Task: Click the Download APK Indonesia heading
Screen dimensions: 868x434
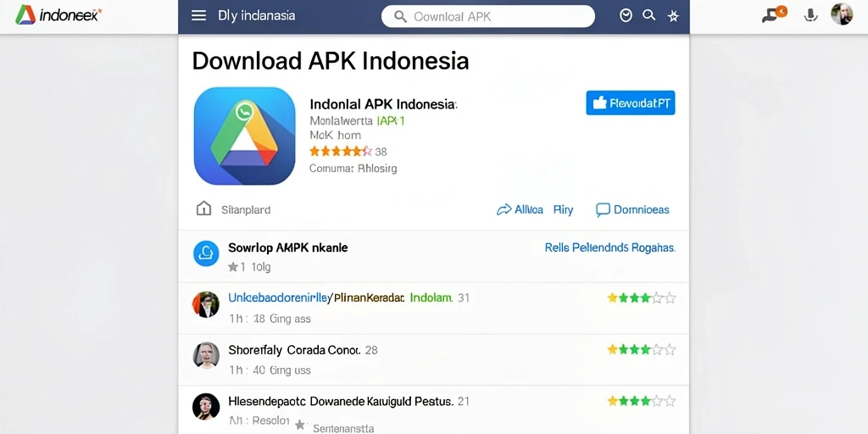Action: (330, 61)
